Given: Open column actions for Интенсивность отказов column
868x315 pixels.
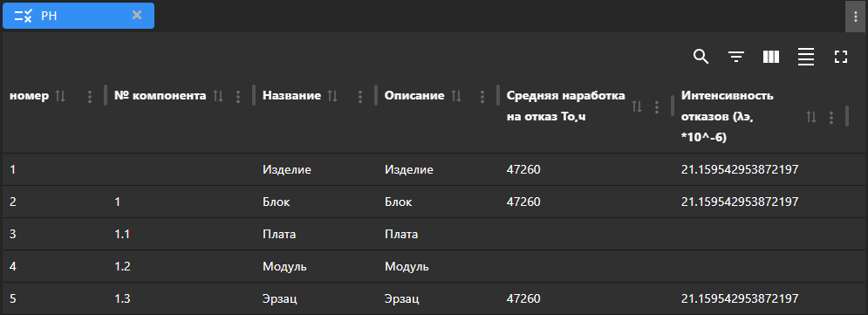Looking at the screenshot, I should (x=830, y=117).
